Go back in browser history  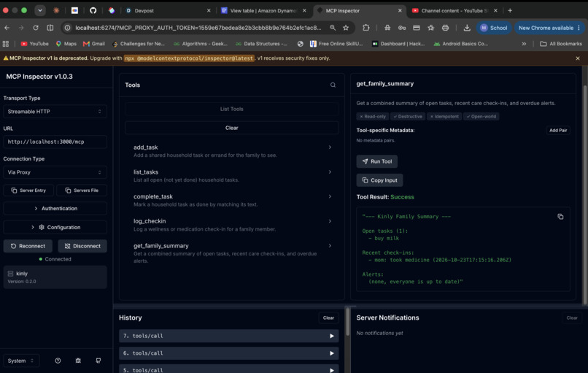(7, 28)
